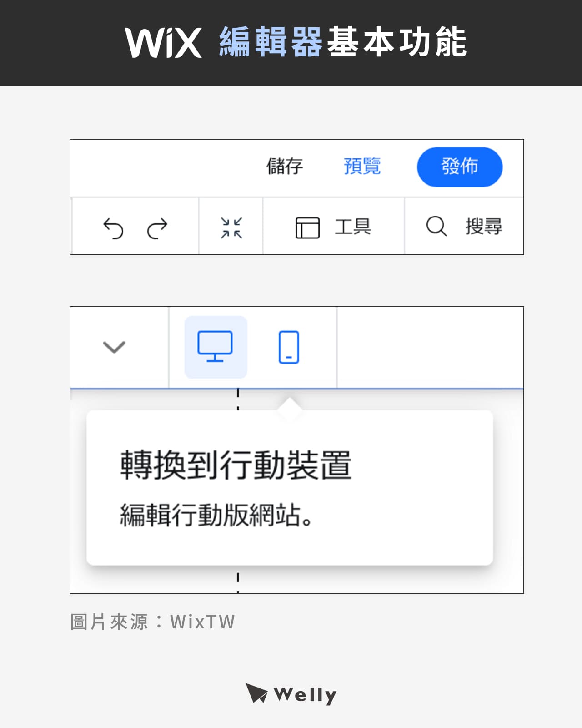582x728 pixels.
Task: Click heading text 編輯器基本功能
Action: pyautogui.click(x=343, y=42)
